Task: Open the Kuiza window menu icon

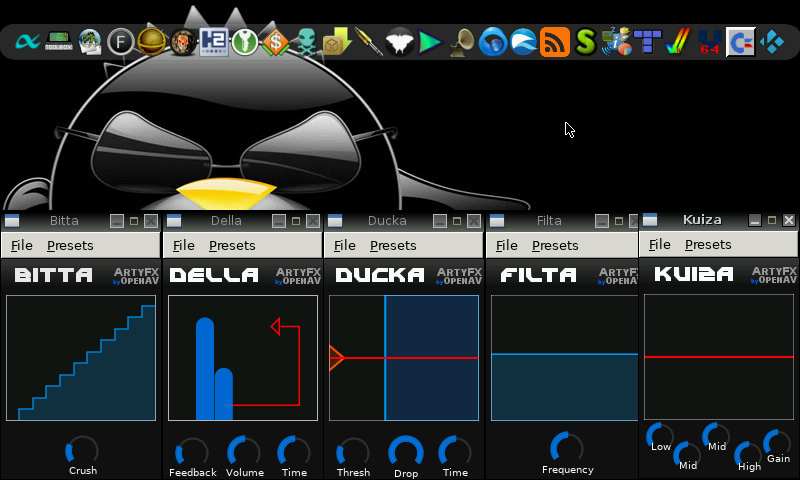Action: point(650,220)
